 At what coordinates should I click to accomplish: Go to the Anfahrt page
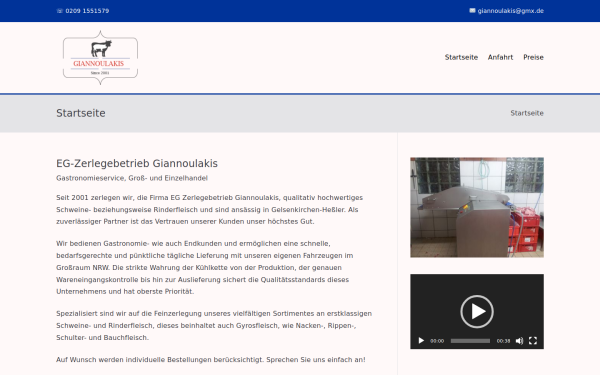coord(500,57)
